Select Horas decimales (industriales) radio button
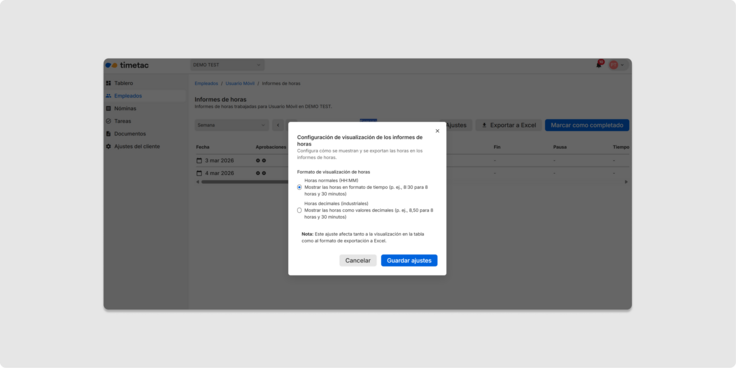This screenshot has width=736, height=368. coord(299,210)
